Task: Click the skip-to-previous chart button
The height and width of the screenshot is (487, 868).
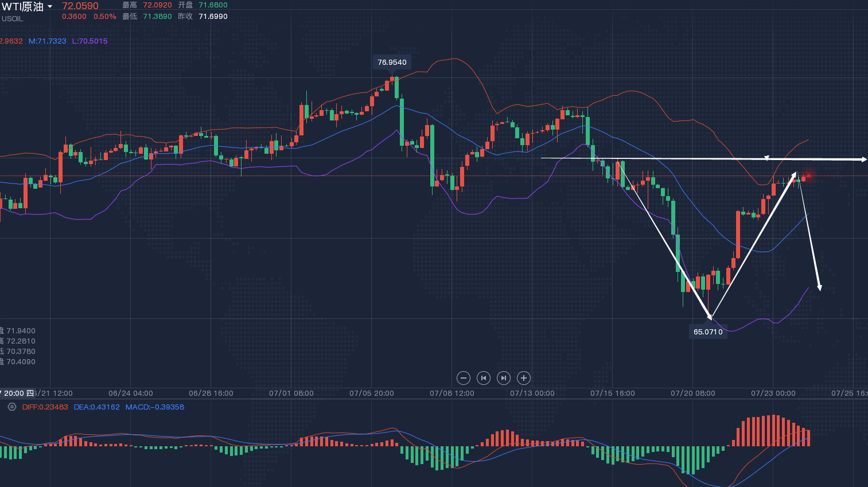Action: click(484, 378)
